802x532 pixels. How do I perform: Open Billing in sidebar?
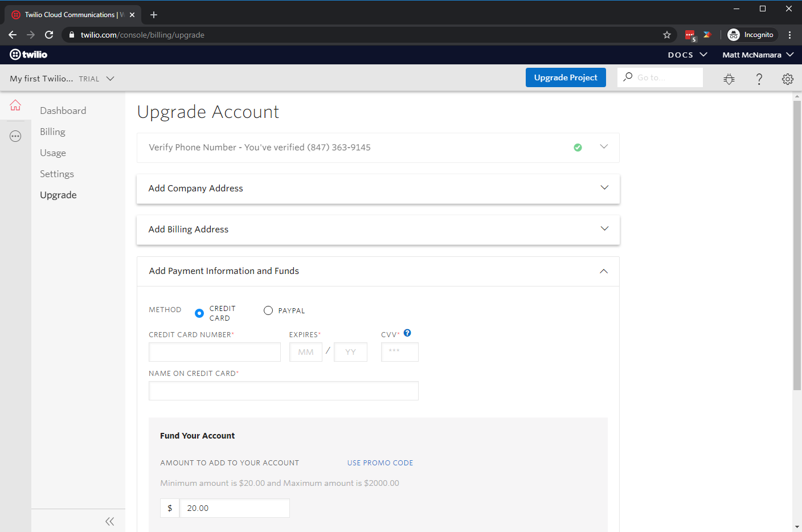[52, 132]
